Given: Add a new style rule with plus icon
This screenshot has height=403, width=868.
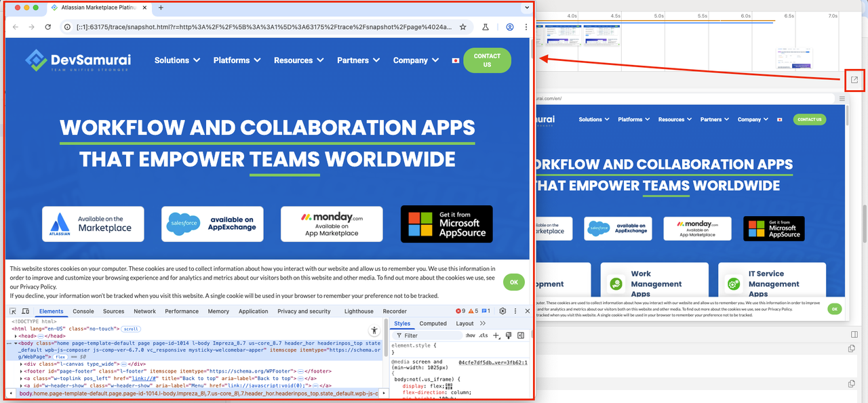Looking at the screenshot, I should 496,335.
